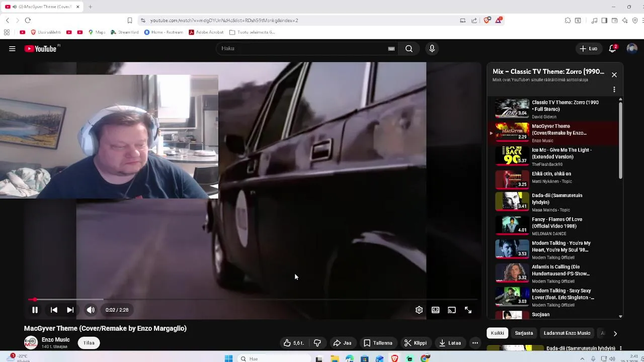Download video with Lataa
The height and width of the screenshot is (362, 644).
(449, 343)
